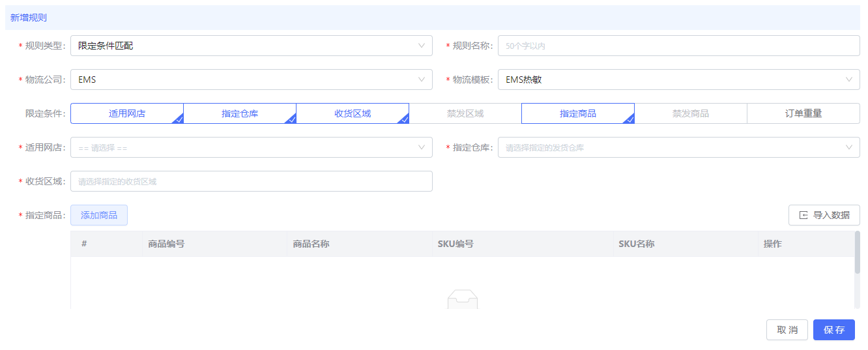The height and width of the screenshot is (350, 868).
Task: Open the 适用网店 select dropdown
Action: click(x=252, y=147)
